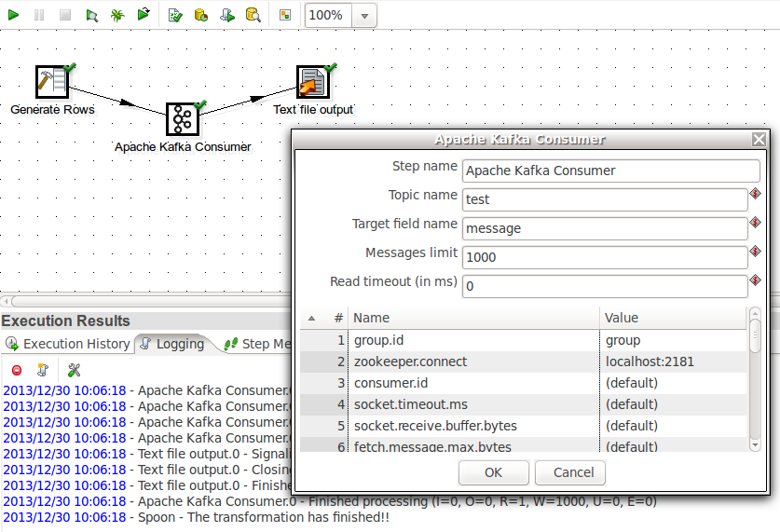Clear the log using the logging toolbar icon
This screenshot has width=780, height=532.
pyautogui.click(x=43, y=370)
